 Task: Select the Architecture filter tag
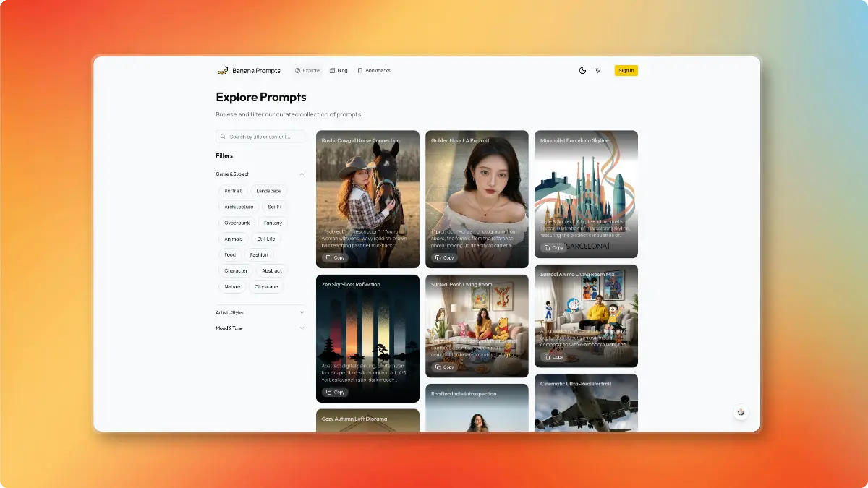click(239, 207)
